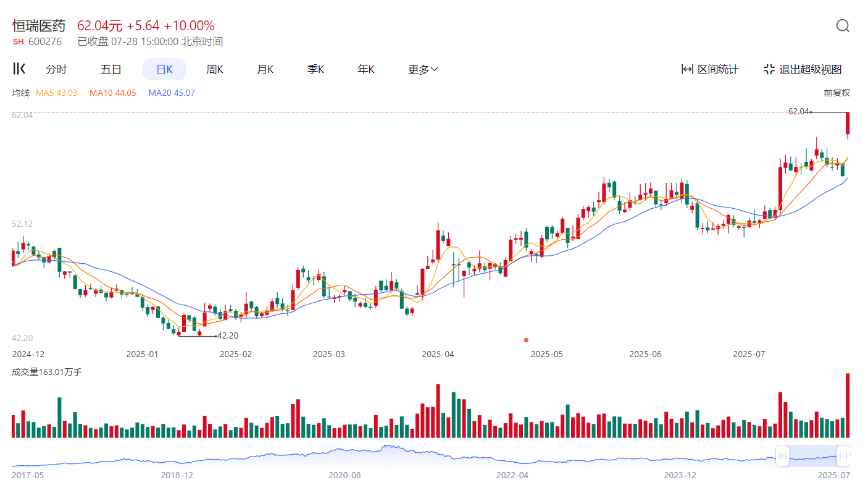
Task: Click the current price 62.04元
Action: tap(100, 26)
